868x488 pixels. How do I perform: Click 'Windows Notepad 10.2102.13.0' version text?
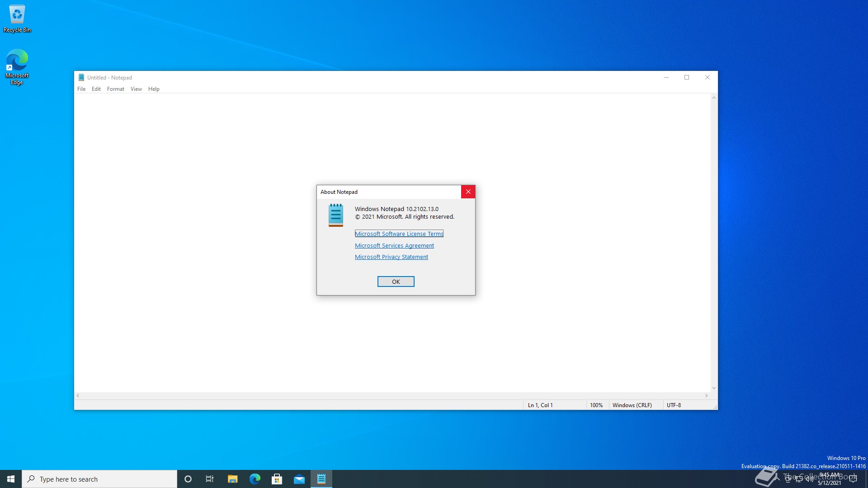396,209
